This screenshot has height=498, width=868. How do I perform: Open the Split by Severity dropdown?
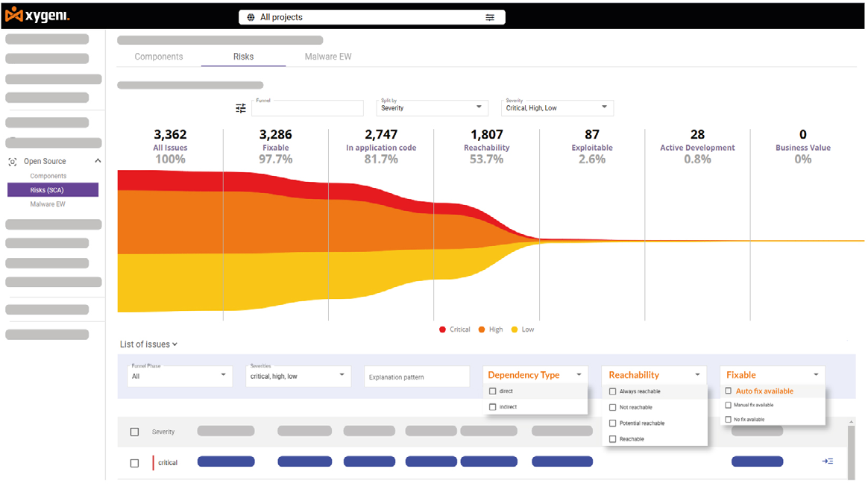(x=432, y=108)
